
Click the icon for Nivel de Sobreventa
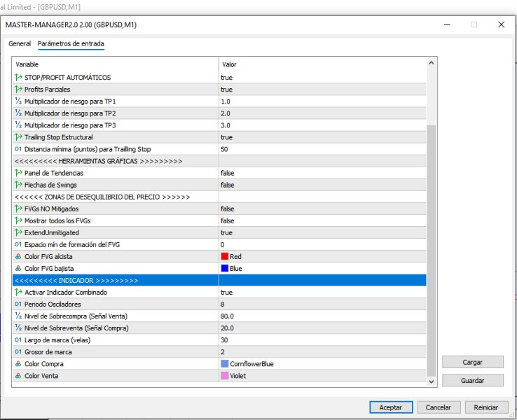pyautogui.click(x=18, y=328)
